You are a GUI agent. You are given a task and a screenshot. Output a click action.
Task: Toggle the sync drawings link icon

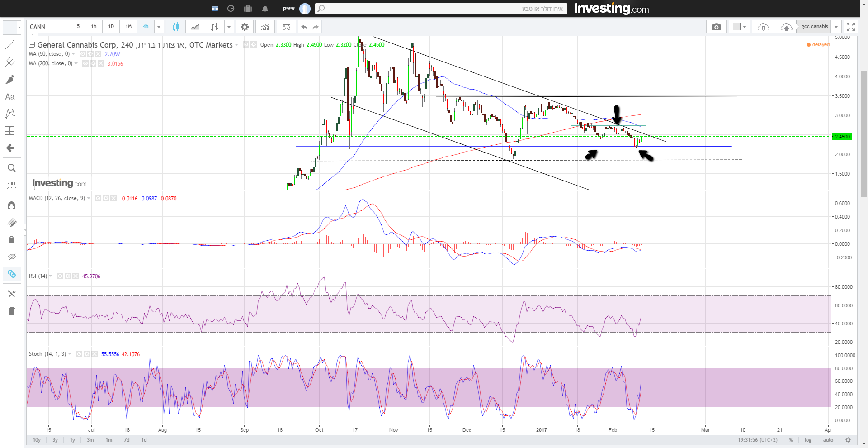pyautogui.click(x=12, y=274)
